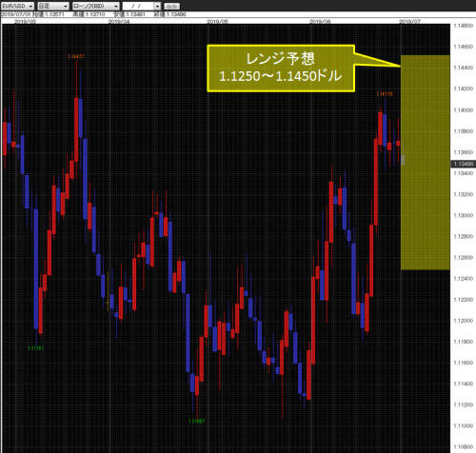Click the 1.14477 high price label
The width and height of the screenshot is (476, 453).
coord(76,56)
